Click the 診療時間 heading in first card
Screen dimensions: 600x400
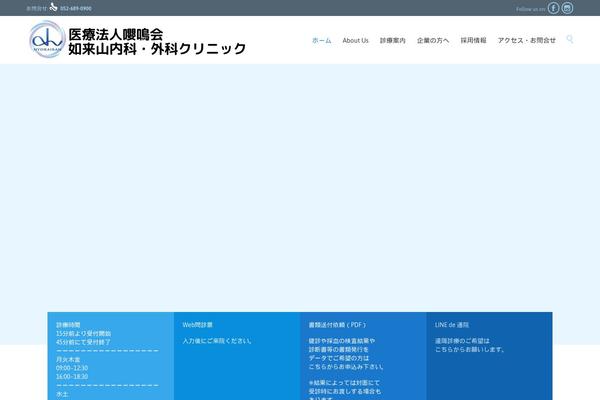(68, 325)
